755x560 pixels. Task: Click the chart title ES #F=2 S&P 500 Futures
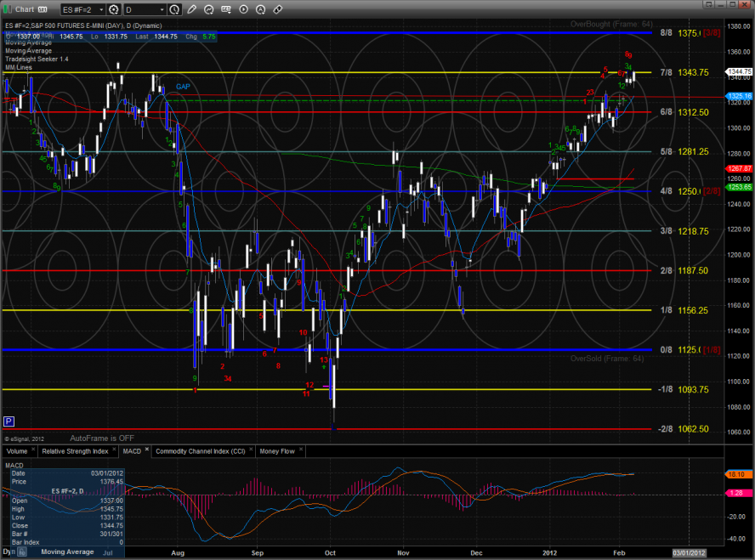coord(83,25)
